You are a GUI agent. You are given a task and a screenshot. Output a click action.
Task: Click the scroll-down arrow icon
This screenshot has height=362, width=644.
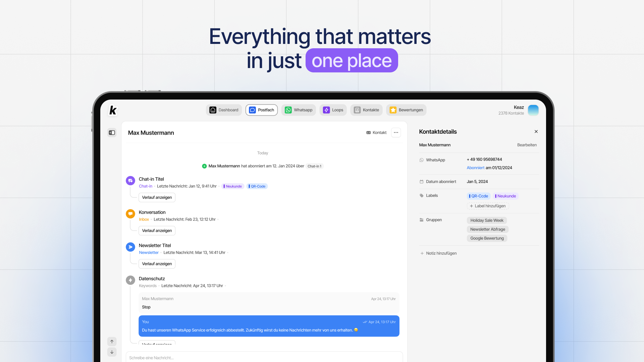click(x=112, y=352)
